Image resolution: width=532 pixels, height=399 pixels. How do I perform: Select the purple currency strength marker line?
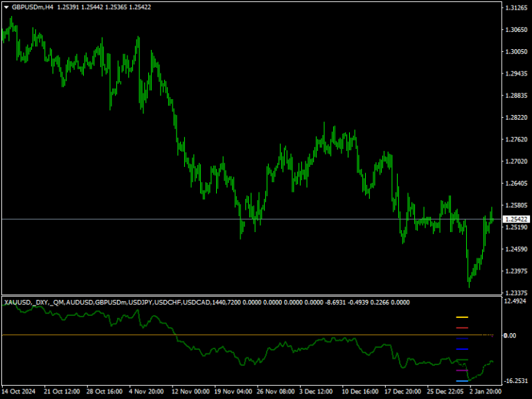(462, 371)
